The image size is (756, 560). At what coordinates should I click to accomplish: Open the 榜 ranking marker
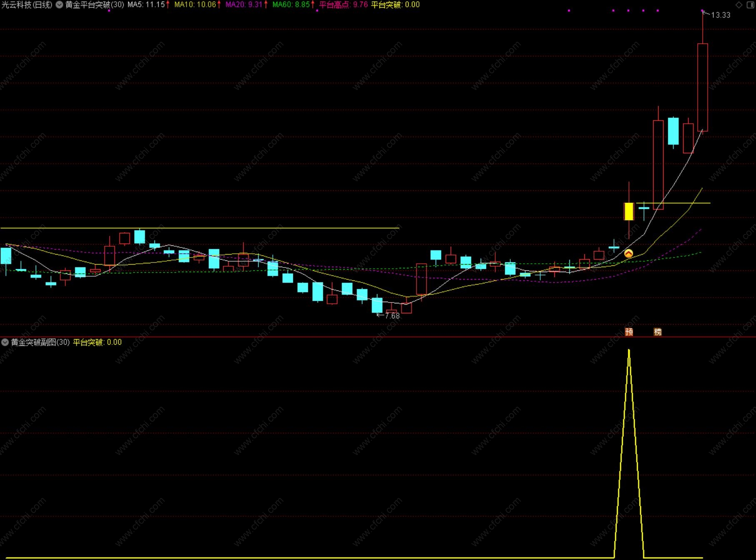pyautogui.click(x=658, y=332)
